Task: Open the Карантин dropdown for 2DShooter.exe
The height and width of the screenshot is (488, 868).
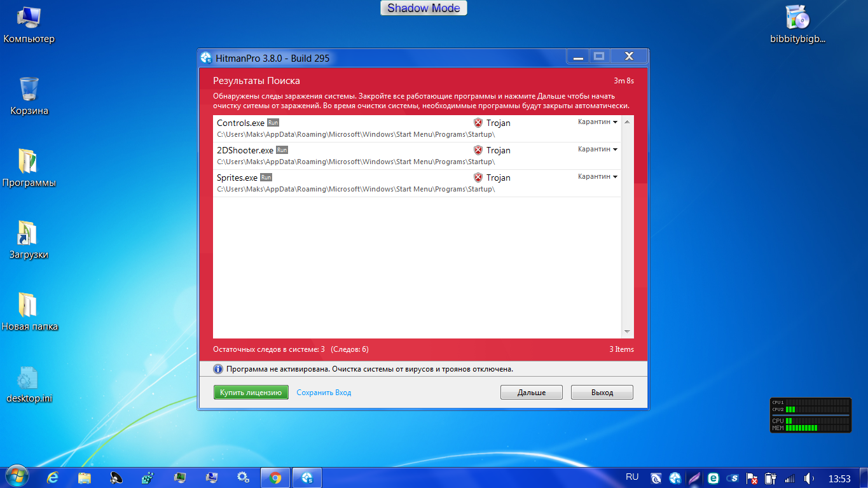Action: [598, 149]
